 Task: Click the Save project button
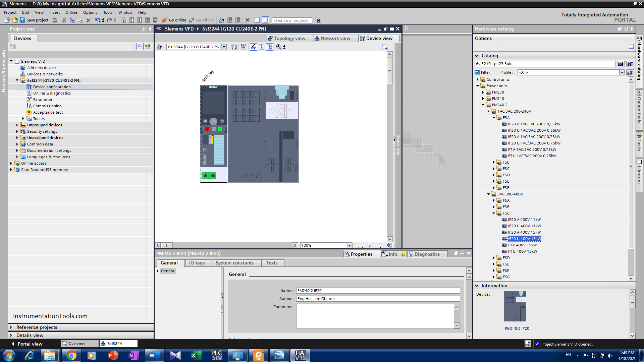[x=34, y=20]
